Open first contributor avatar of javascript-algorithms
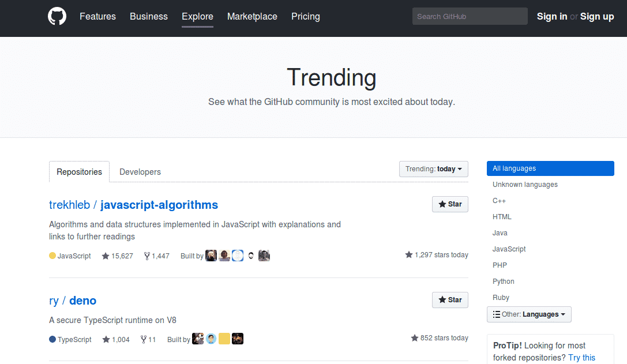This screenshot has height=364, width=627. click(211, 256)
